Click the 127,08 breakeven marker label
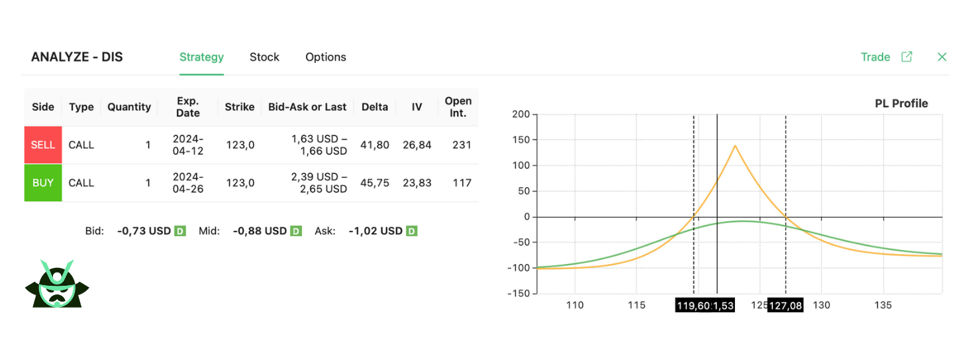 coord(785,306)
